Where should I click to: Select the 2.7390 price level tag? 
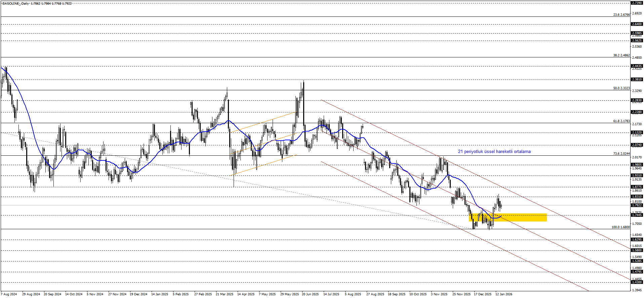pos(637,3)
